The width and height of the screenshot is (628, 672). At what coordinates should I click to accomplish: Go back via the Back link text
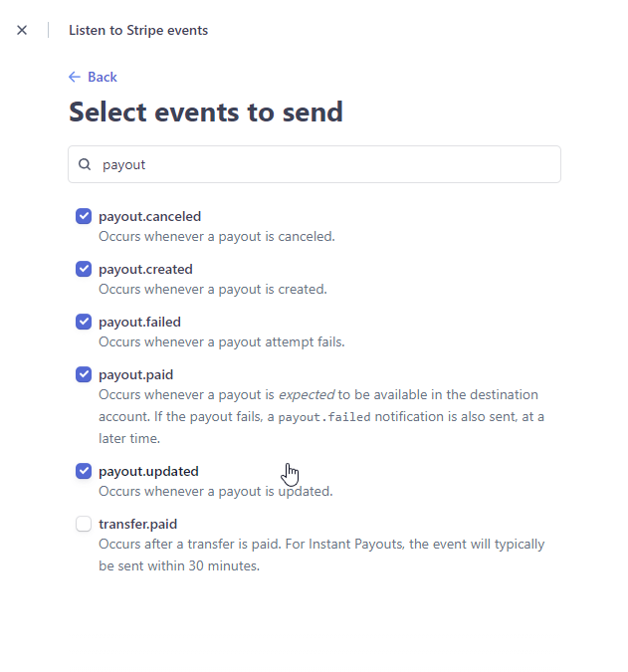click(103, 77)
